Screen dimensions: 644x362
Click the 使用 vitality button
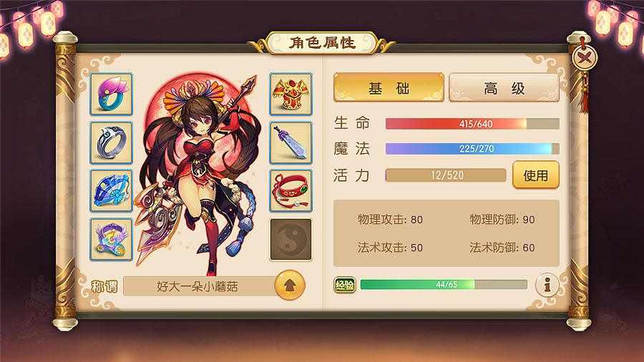pyautogui.click(x=535, y=175)
